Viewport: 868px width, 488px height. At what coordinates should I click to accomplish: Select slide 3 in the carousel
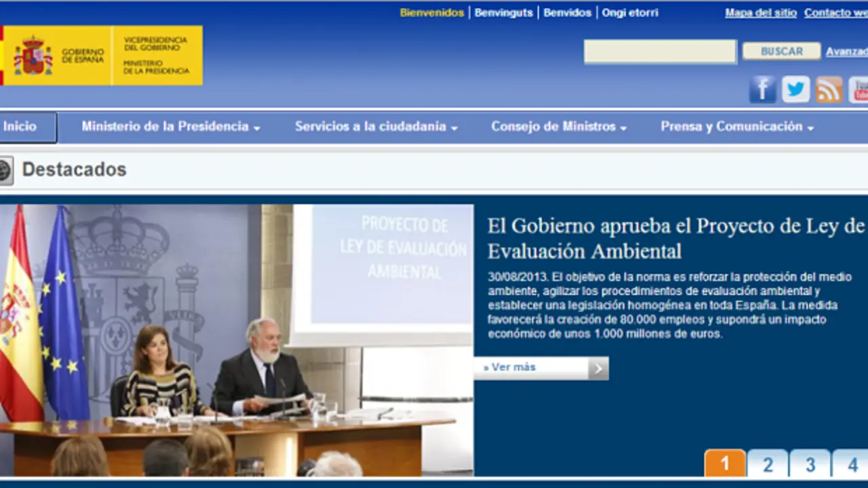810,464
